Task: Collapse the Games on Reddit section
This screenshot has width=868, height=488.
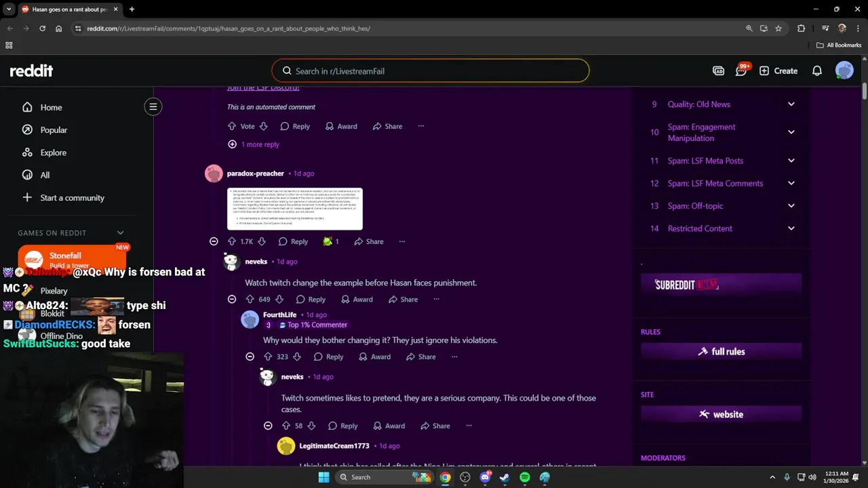Action: (120, 232)
